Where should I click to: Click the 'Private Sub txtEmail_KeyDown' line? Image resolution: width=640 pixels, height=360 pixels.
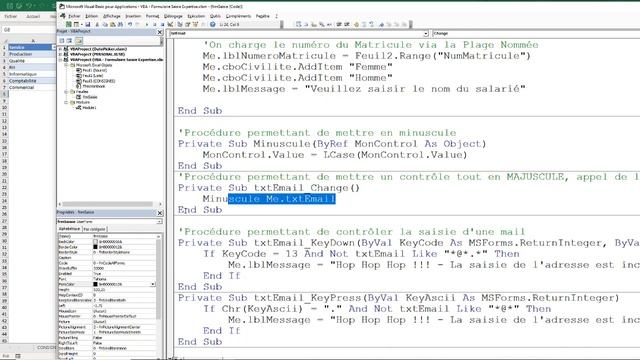tap(409, 243)
